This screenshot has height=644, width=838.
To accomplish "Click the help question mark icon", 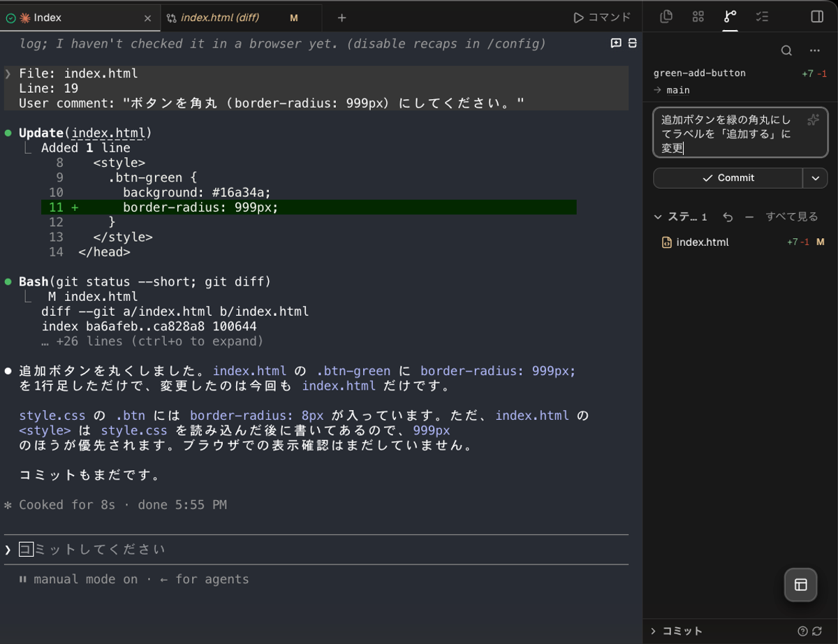I will [803, 631].
